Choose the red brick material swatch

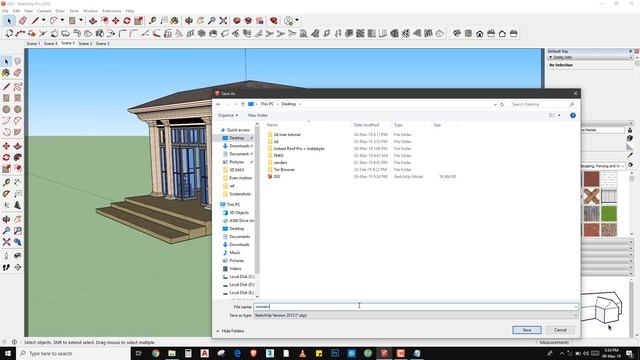pyautogui.click(x=591, y=230)
